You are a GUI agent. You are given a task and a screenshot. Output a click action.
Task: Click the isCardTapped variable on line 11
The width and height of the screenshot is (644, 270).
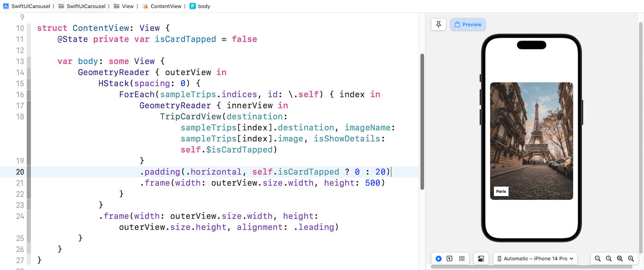point(185,39)
